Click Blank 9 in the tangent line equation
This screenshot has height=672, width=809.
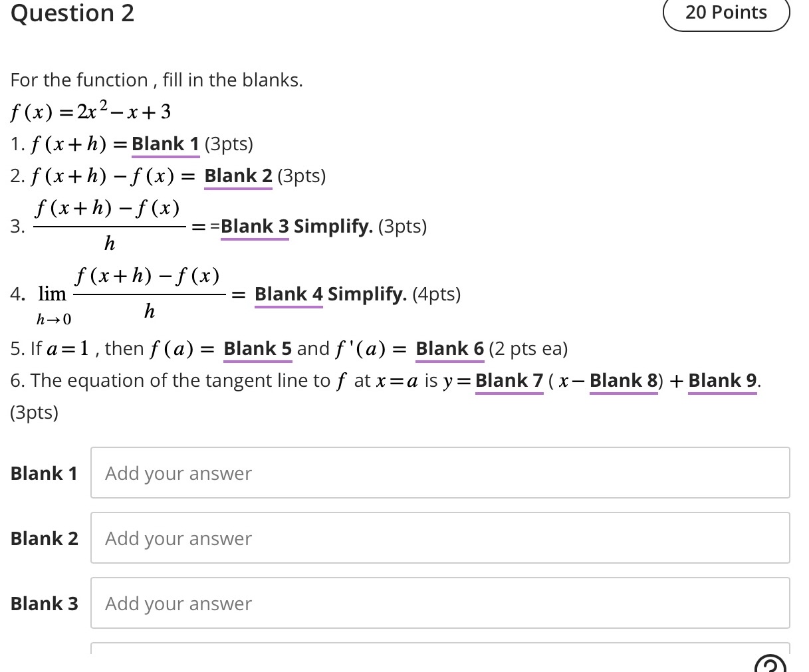point(721,380)
